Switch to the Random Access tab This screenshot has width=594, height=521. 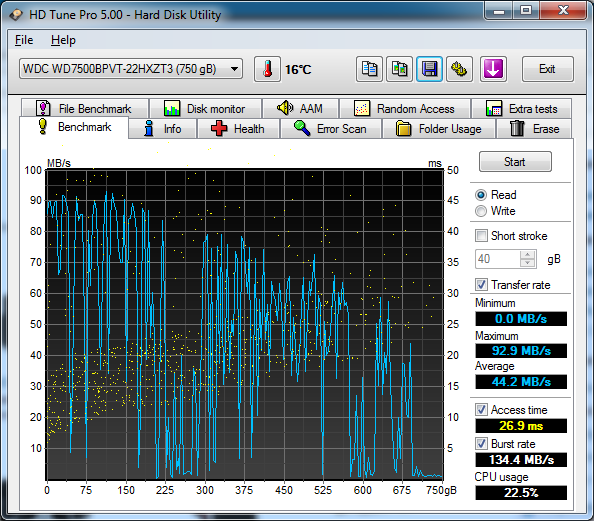(405, 109)
